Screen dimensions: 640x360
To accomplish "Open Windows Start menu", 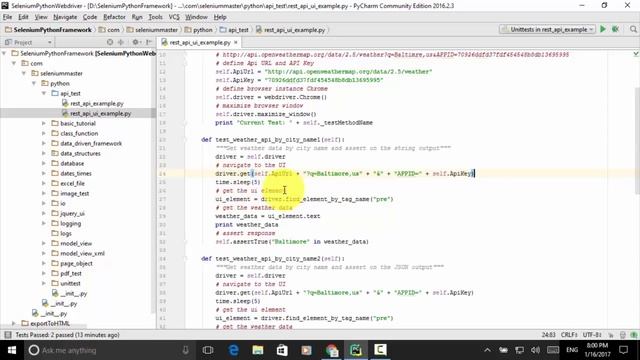I will point(12,350).
